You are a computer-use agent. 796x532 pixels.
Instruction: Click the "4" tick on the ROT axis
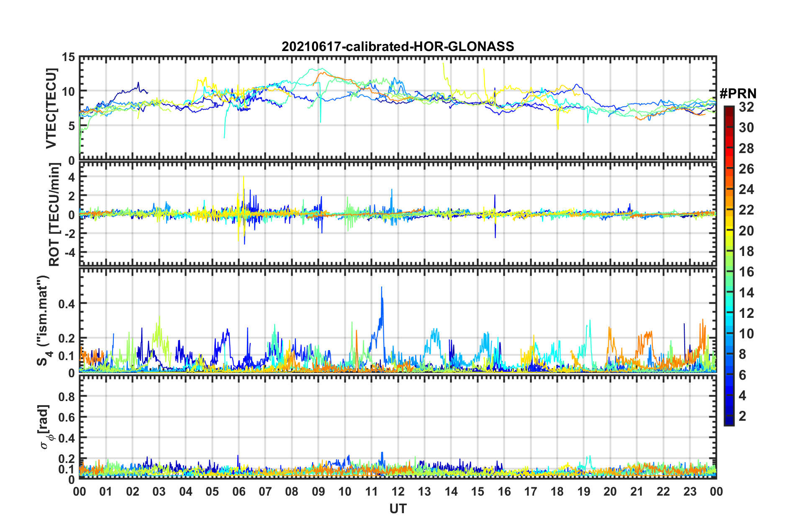pos(72,177)
